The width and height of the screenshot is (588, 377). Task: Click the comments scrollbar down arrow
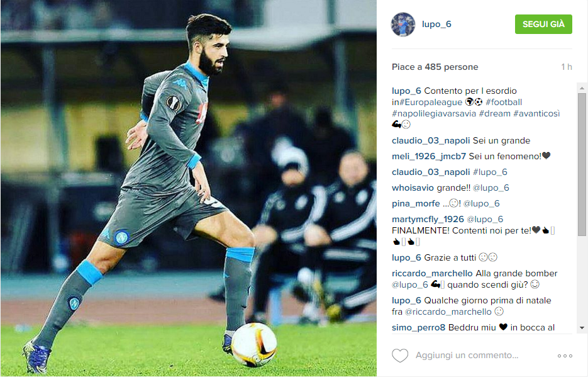coord(582,328)
